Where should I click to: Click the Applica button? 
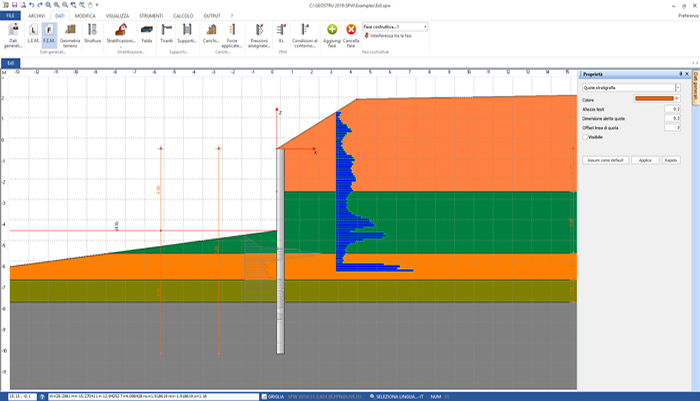pos(645,160)
